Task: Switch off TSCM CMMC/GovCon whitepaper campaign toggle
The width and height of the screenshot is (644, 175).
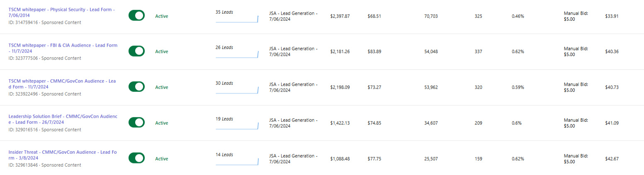Action: (x=136, y=87)
